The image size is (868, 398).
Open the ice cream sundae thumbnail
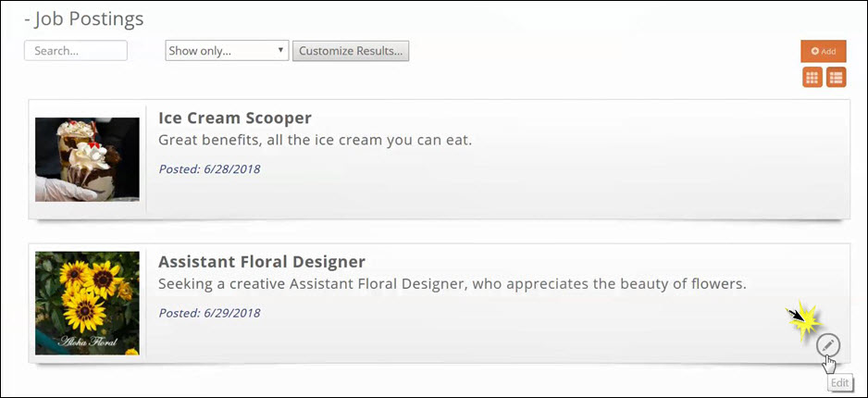pos(87,158)
